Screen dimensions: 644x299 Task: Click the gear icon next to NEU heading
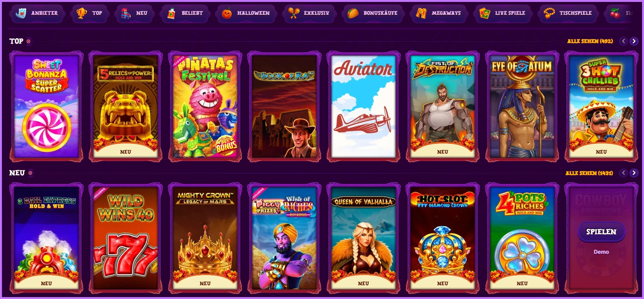30,173
